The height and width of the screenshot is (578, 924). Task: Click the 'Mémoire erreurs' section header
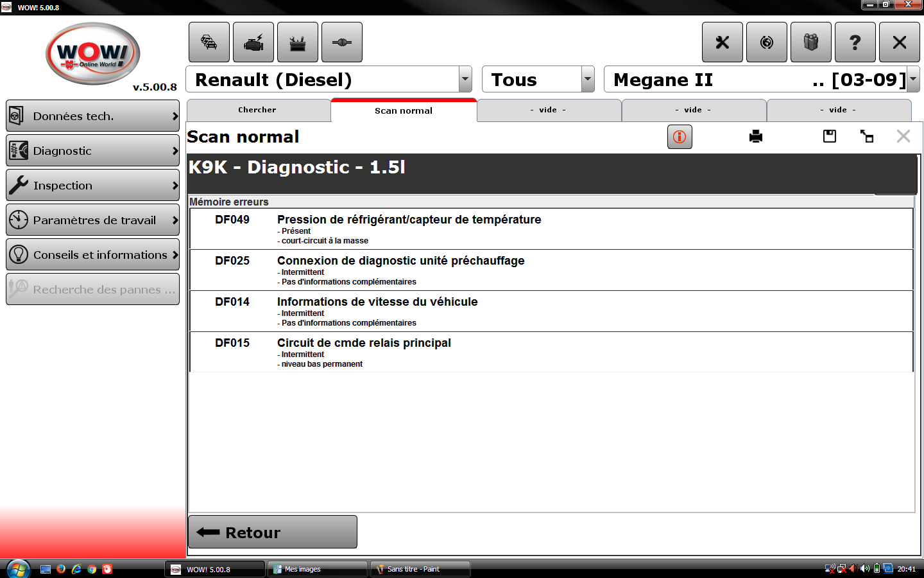pyautogui.click(x=229, y=202)
